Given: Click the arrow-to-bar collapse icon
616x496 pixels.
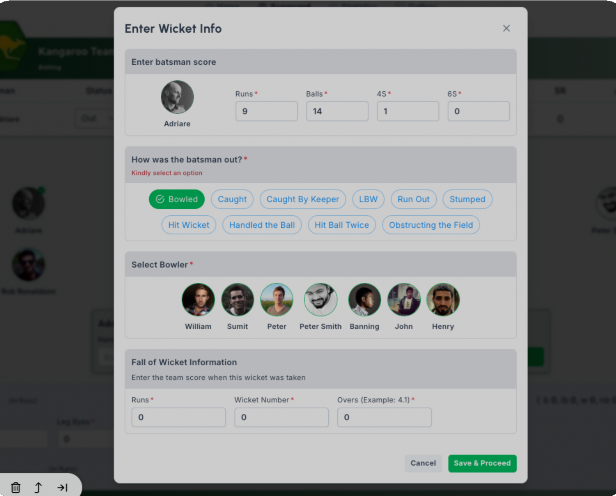Looking at the screenshot, I should coord(62,487).
